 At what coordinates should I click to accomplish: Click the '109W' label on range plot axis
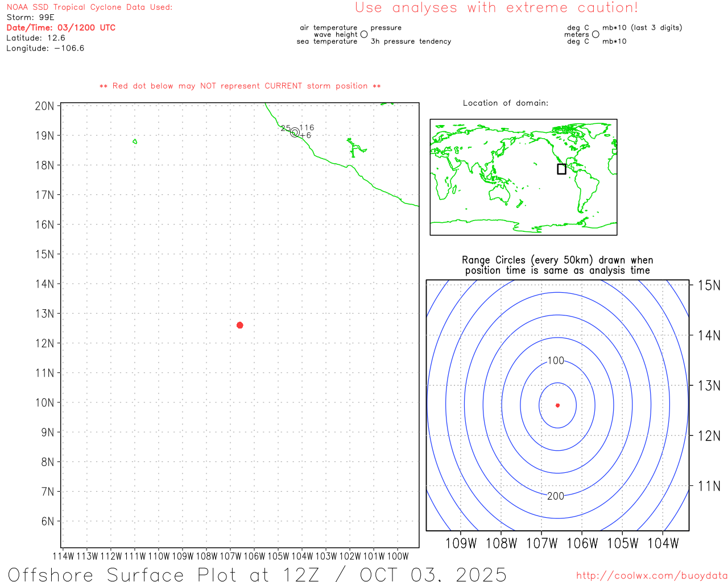pyautogui.click(x=461, y=543)
